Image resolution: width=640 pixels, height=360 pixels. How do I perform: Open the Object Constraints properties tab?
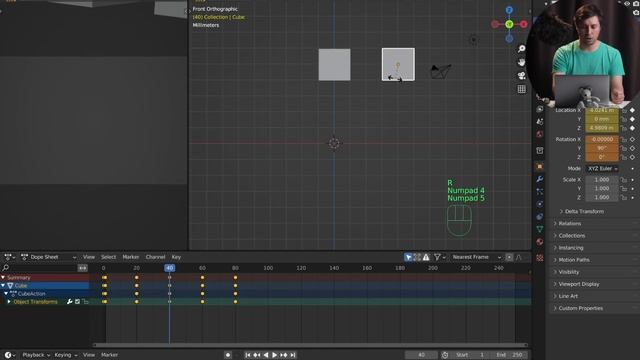tap(540, 217)
